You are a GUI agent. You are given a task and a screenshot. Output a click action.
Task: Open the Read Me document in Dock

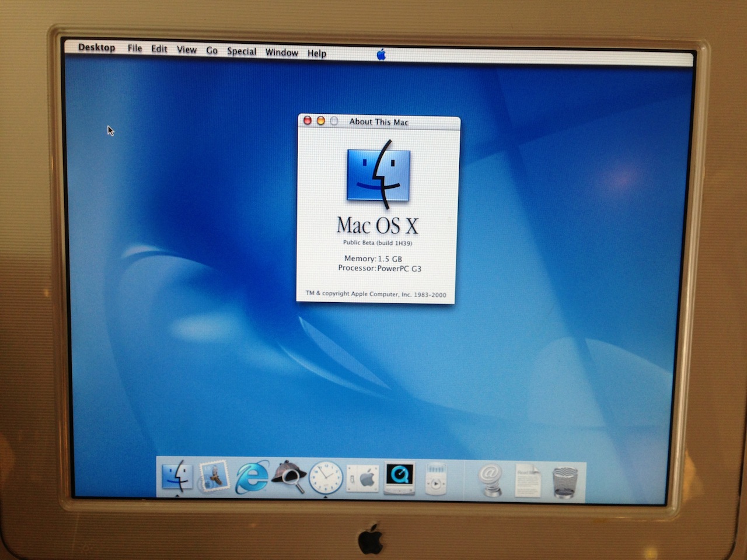528,481
